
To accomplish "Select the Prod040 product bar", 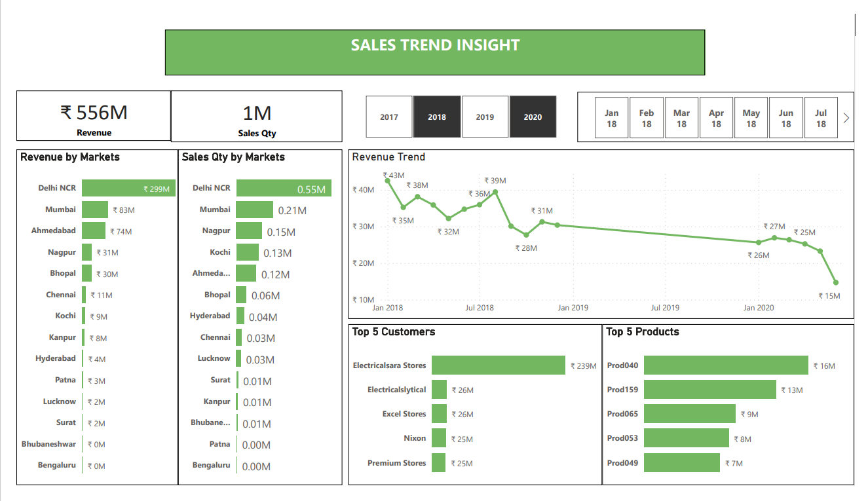I will (x=725, y=365).
